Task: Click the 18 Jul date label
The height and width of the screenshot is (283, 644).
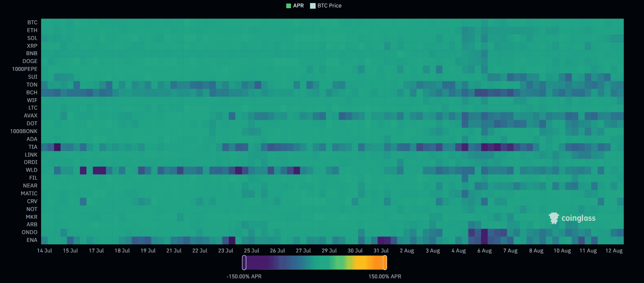Action: tap(122, 251)
